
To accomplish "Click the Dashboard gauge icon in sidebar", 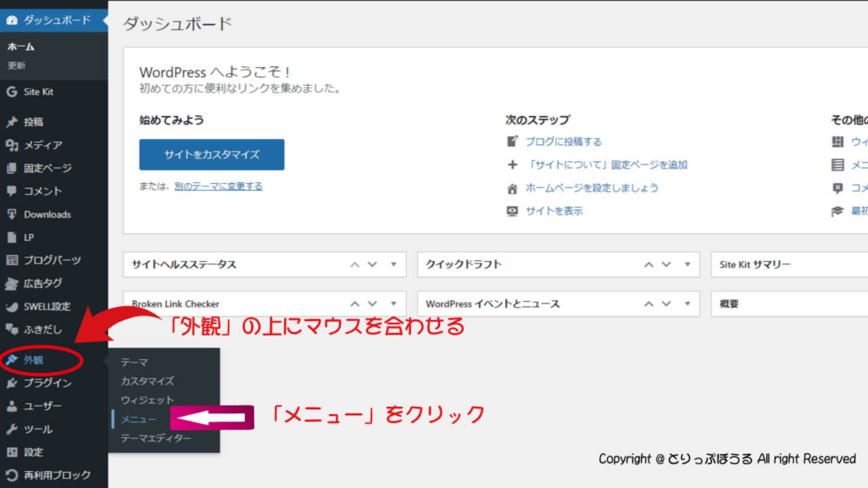I will pos(12,20).
